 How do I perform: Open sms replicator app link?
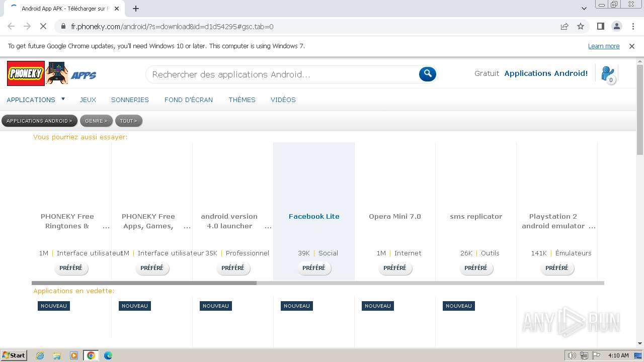coord(476,216)
